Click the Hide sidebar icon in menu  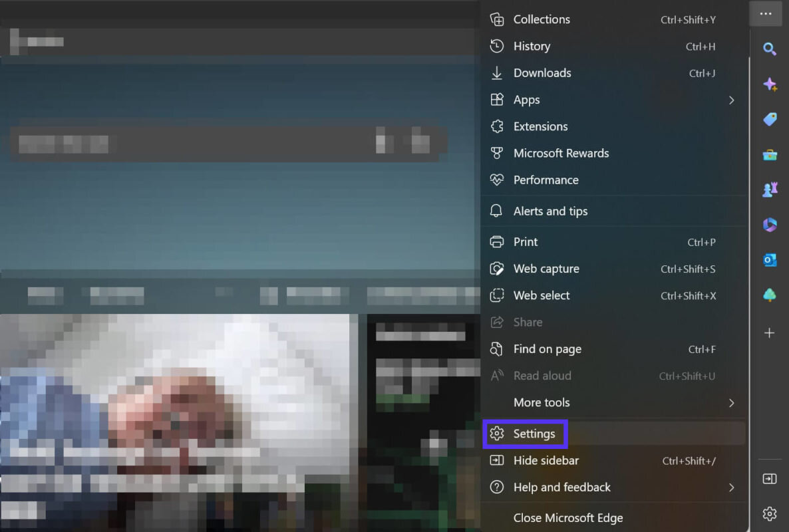pos(497,460)
